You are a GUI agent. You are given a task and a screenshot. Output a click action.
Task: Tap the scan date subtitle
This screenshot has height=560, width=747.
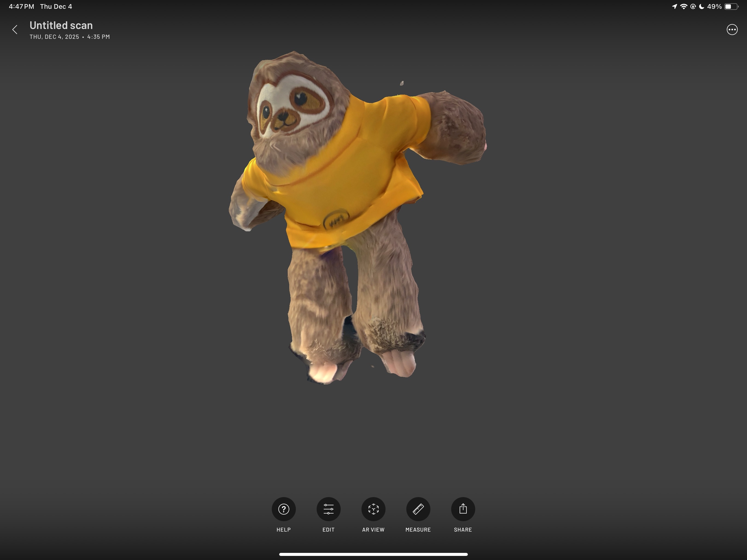pos(69,37)
